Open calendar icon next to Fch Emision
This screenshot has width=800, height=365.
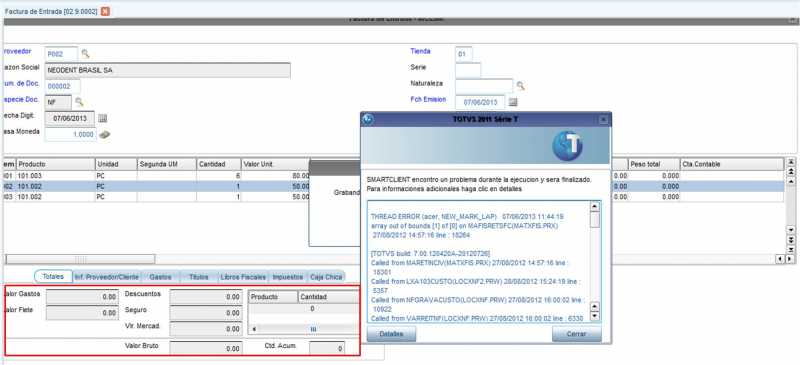pyautogui.click(x=513, y=102)
